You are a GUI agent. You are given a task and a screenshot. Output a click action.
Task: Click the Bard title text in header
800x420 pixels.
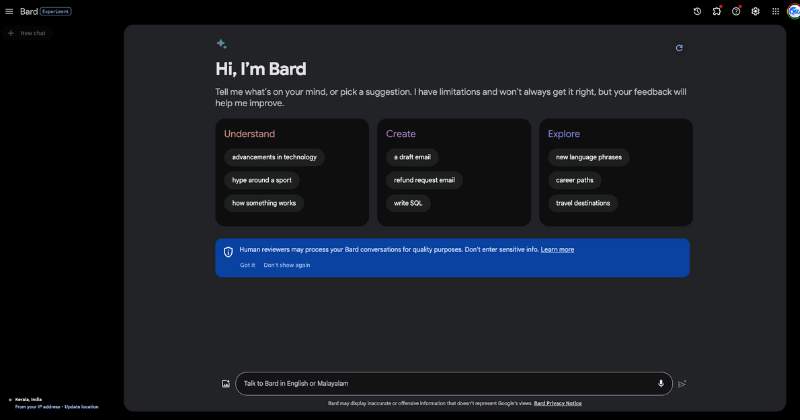click(x=29, y=11)
